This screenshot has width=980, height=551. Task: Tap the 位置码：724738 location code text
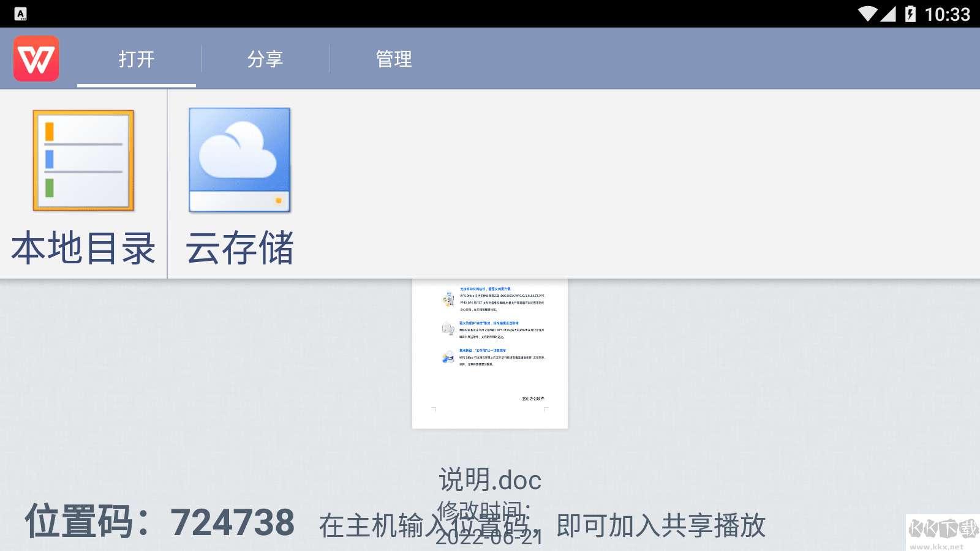(x=160, y=522)
